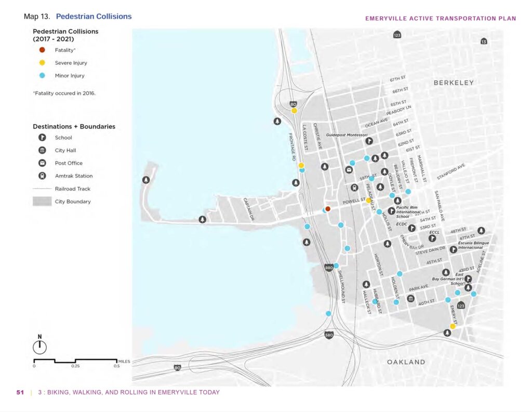Click the Route 13 highway shield
The height and width of the screenshot is (412, 532).
[484, 42]
